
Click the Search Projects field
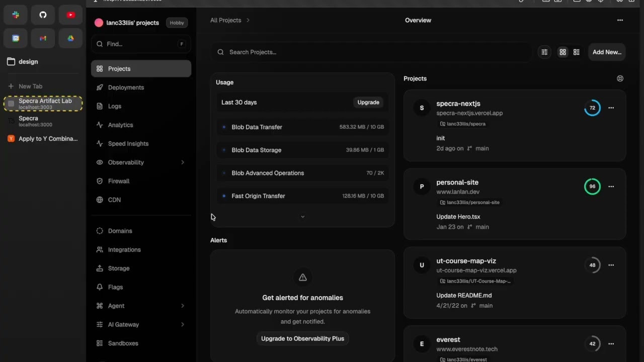point(372,52)
